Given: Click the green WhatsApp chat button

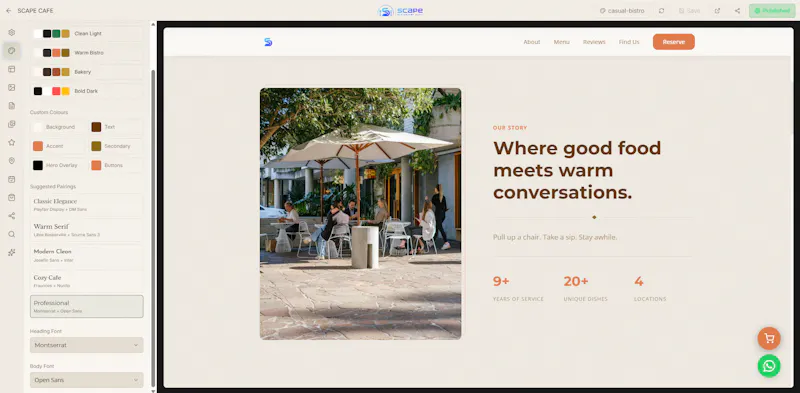Looking at the screenshot, I should (x=769, y=366).
